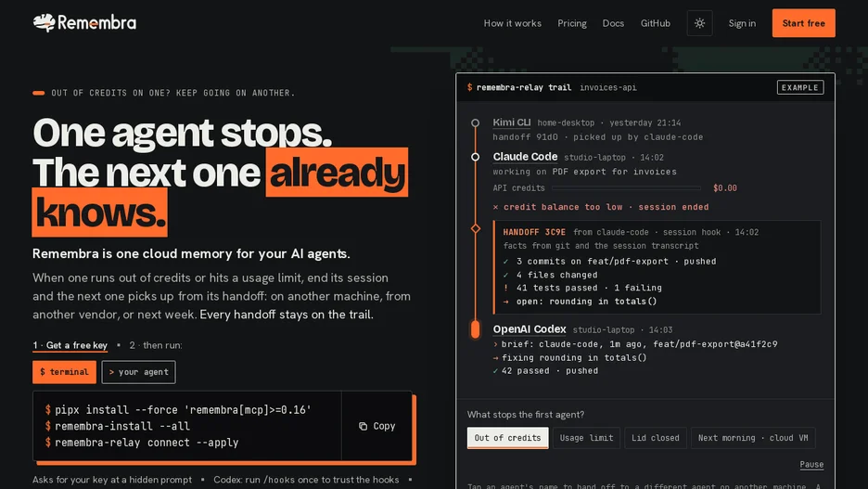
Task: Click the Remembra brain logo icon
Action: [x=44, y=22]
